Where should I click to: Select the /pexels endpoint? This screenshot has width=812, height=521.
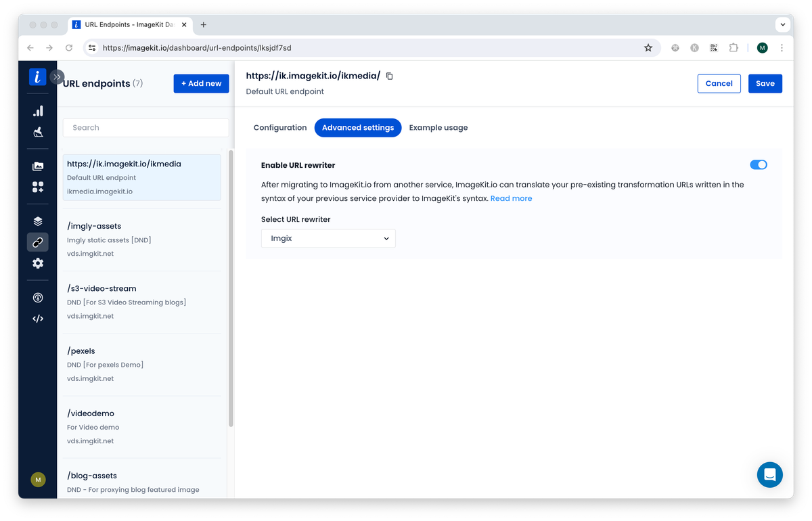coord(142,365)
